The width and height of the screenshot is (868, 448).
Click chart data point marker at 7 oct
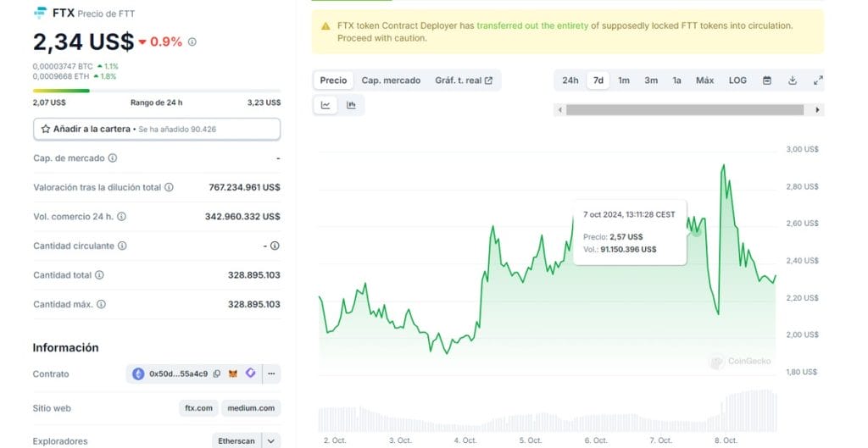[x=696, y=231]
